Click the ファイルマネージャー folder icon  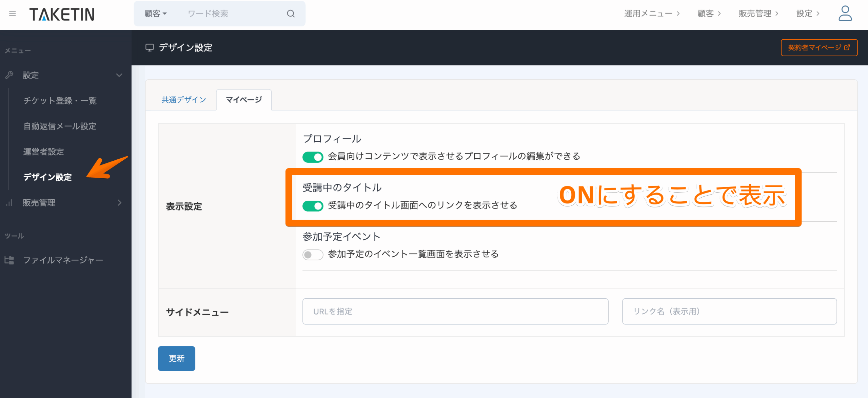(x=9, y=260)
